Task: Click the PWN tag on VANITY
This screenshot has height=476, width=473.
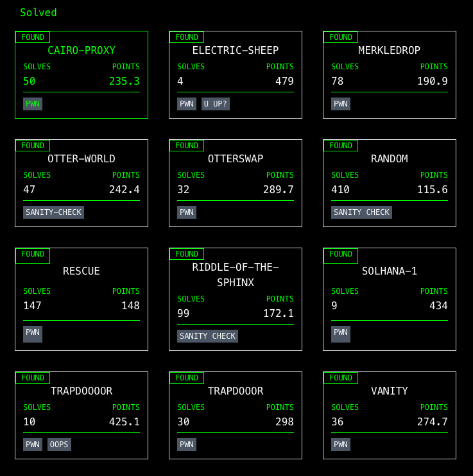Action: pyautogui.click(x=341, y=445)
